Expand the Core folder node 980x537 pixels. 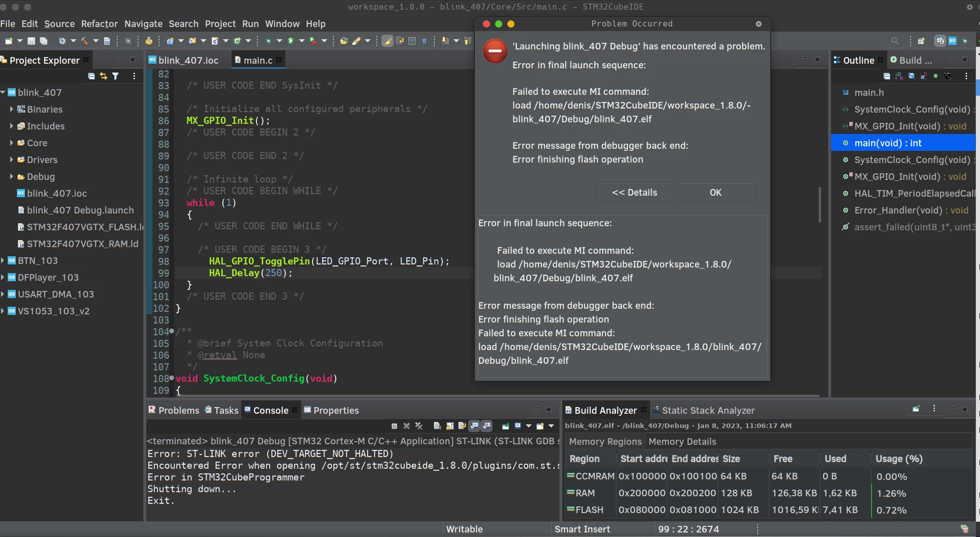(x=11, y=143)
